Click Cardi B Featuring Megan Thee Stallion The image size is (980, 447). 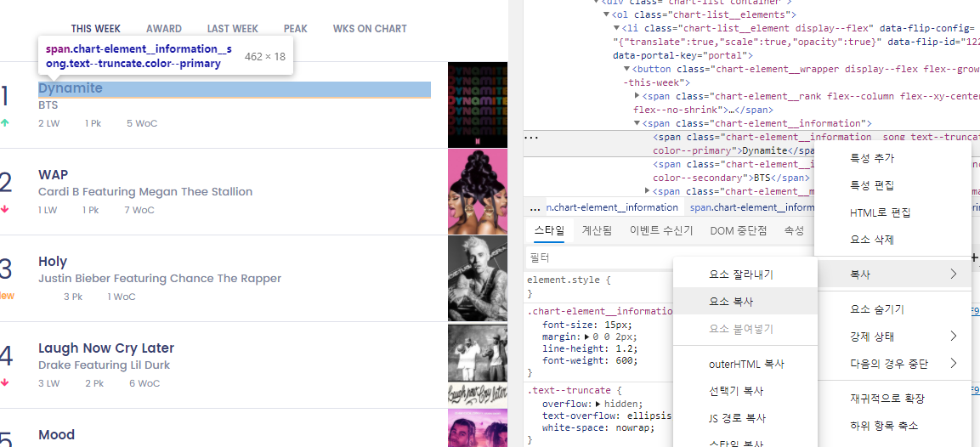pyautogui.click(x=145, y=192)
